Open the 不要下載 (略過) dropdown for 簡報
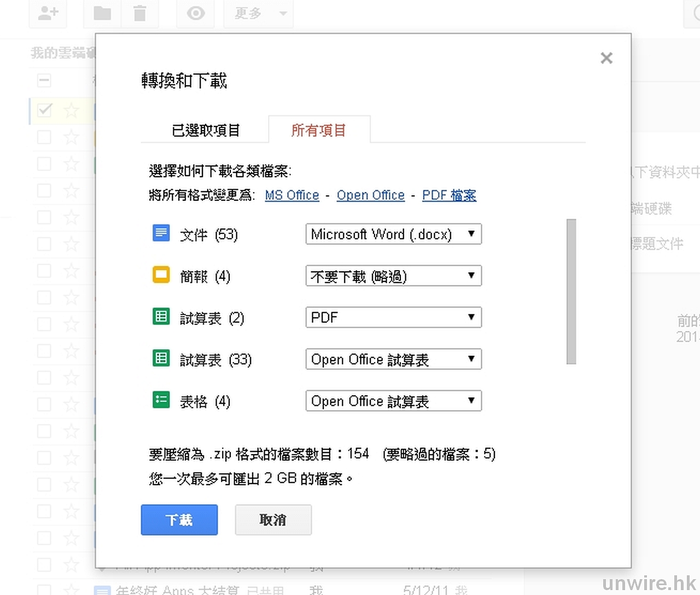The width and height of the screenshot is (700, 595). [393, 276]
